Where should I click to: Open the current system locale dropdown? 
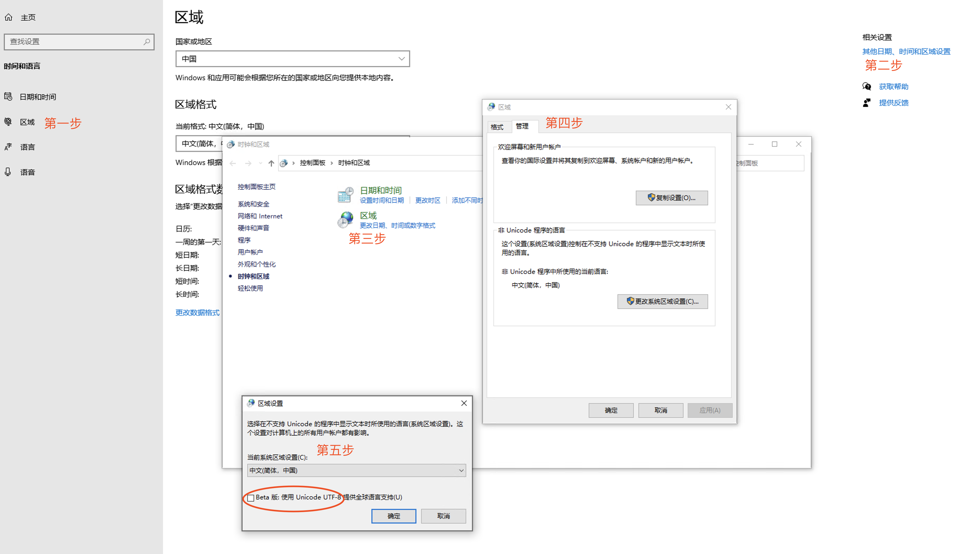point(356,471)
